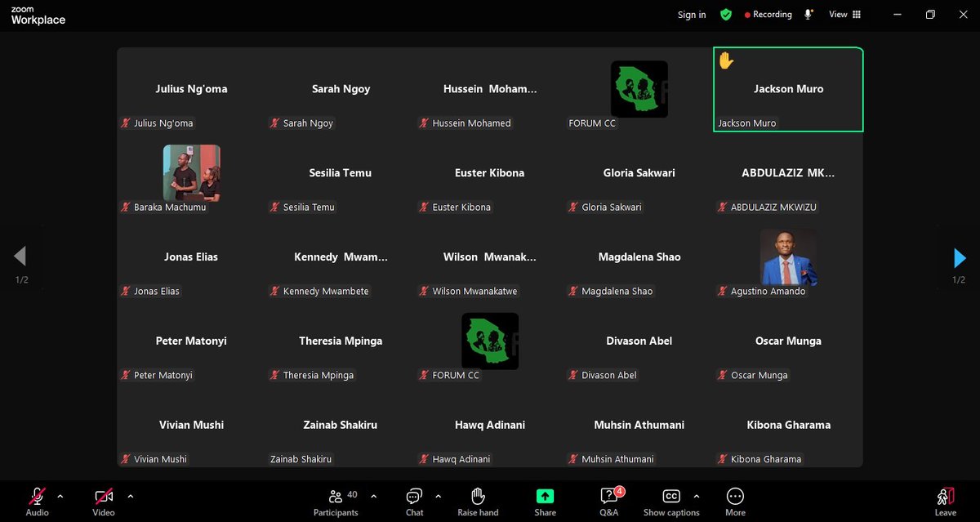The image size is (980, 522).
Task: Go to the next page of participants
Action: (x=960, y=258)
